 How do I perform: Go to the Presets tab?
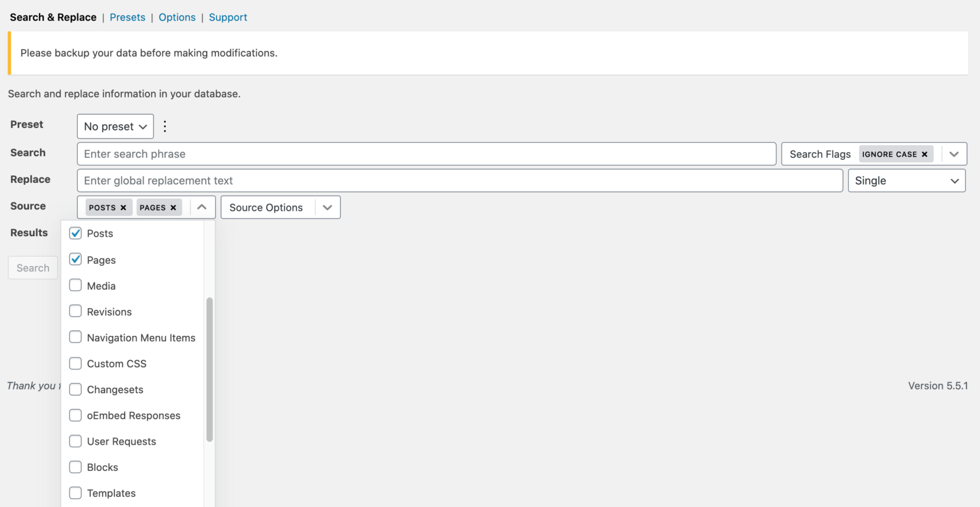(128, 17)
